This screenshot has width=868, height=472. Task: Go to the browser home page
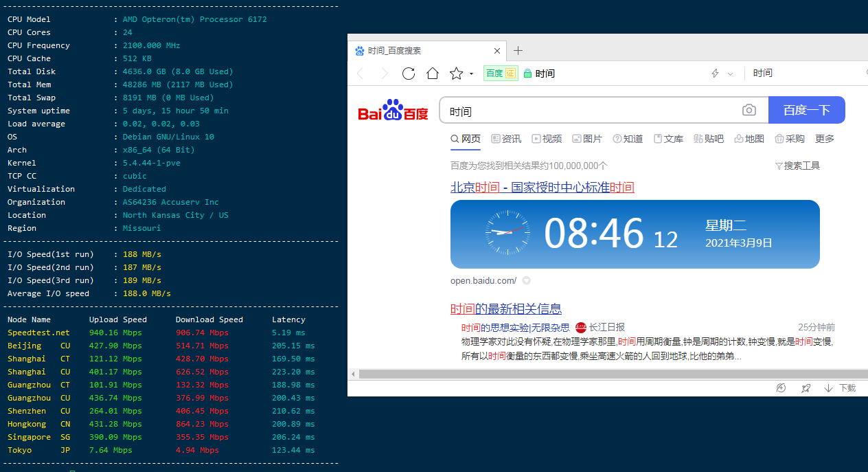[x=433, y=74]
